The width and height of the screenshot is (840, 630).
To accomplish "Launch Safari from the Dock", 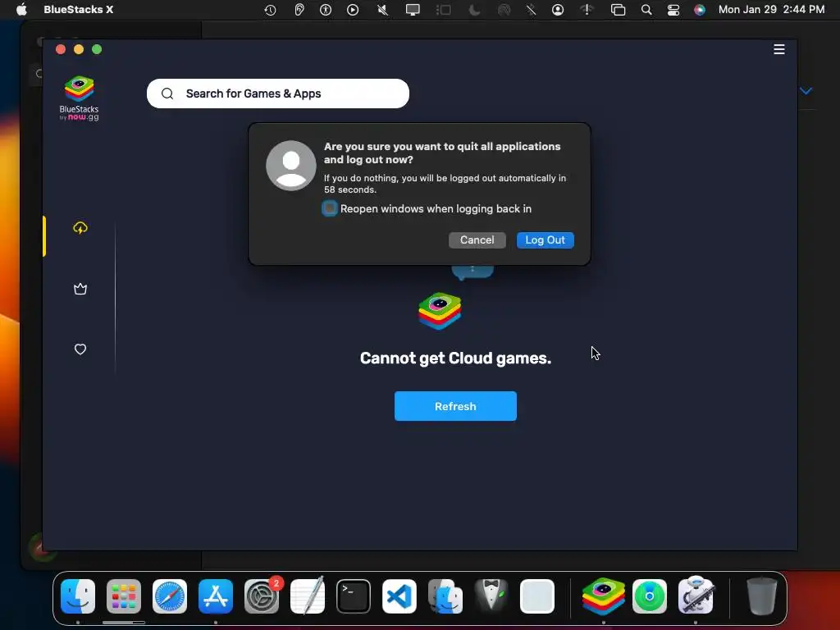I will 170,596.
